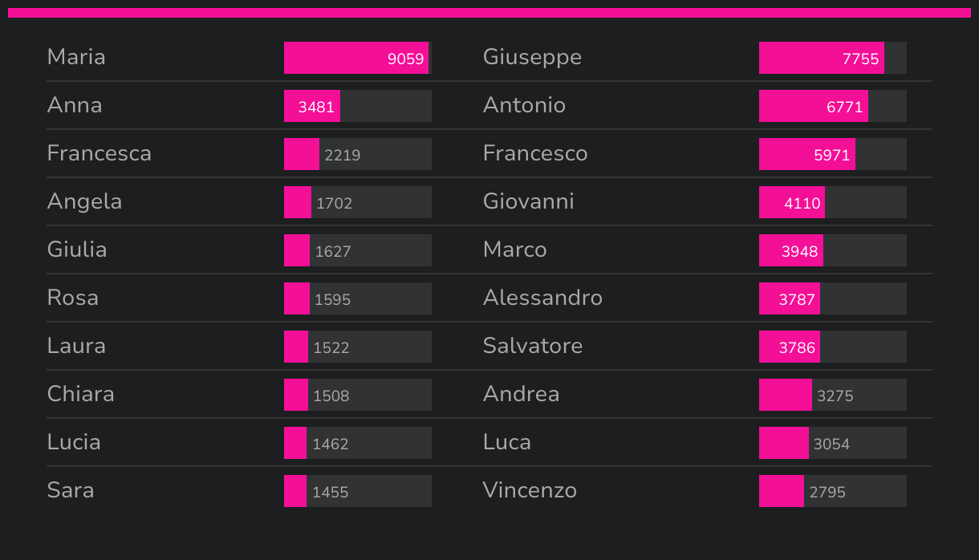Click the Alessandro bar showing 3787
This screenshot has height=560, width=979.
[790, 298]
